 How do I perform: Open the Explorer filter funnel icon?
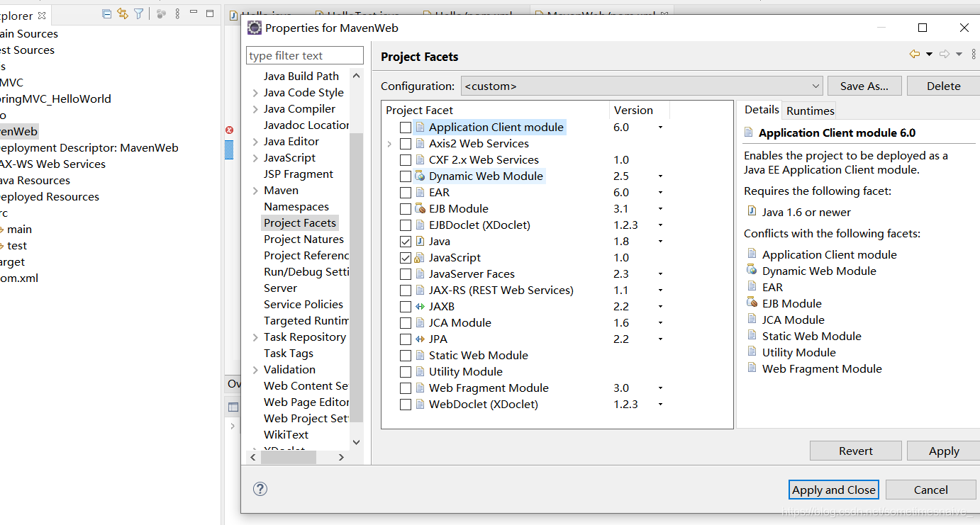click(x=139, y=13)
